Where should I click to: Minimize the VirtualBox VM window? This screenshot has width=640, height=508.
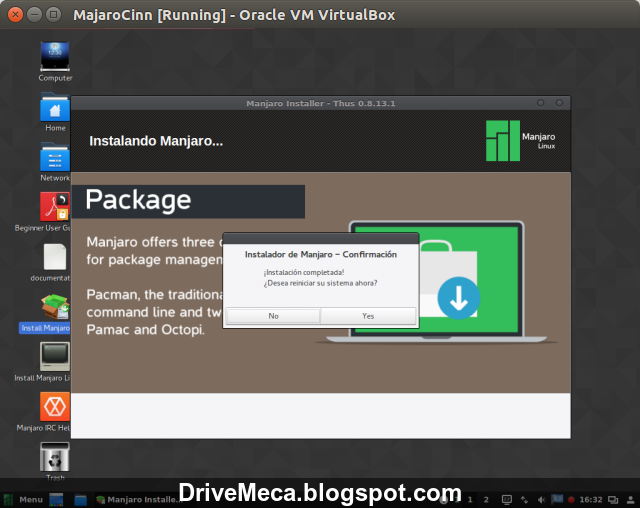(34, 15)
